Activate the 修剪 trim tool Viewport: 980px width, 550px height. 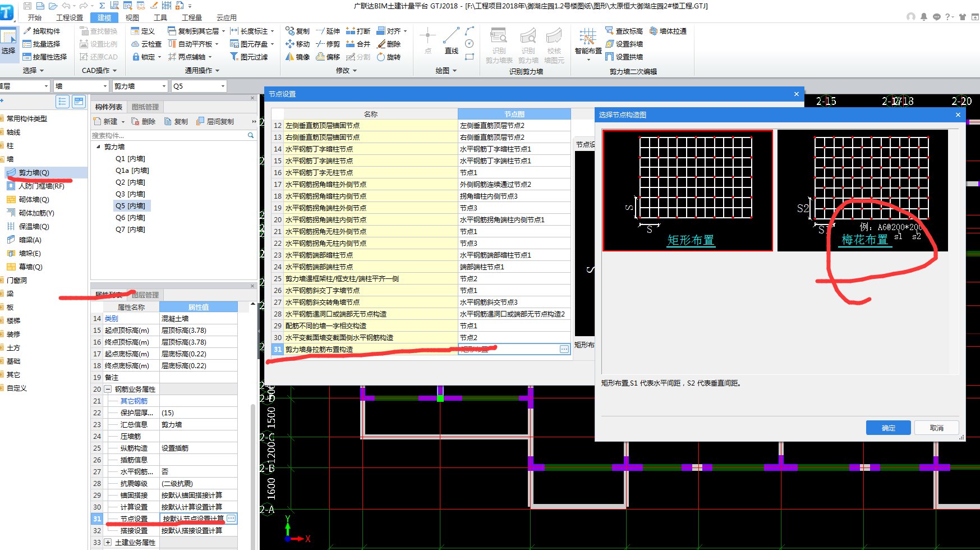[328, 44]
